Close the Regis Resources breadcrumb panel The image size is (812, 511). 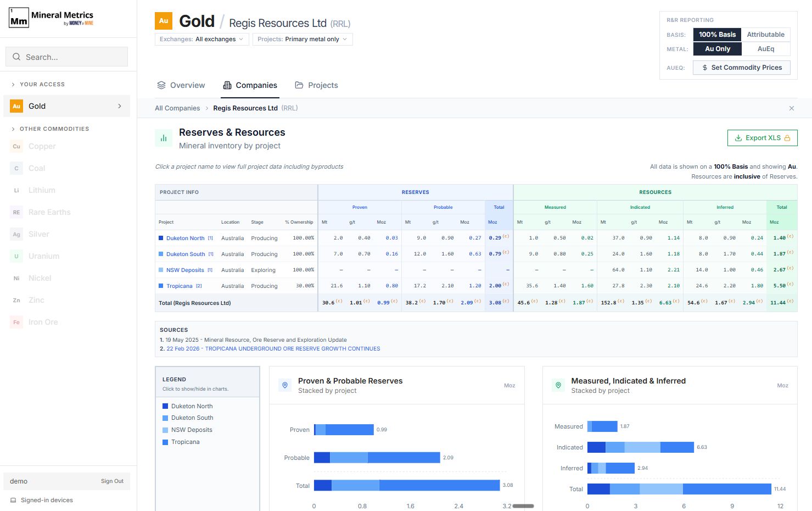pos(792,108)
